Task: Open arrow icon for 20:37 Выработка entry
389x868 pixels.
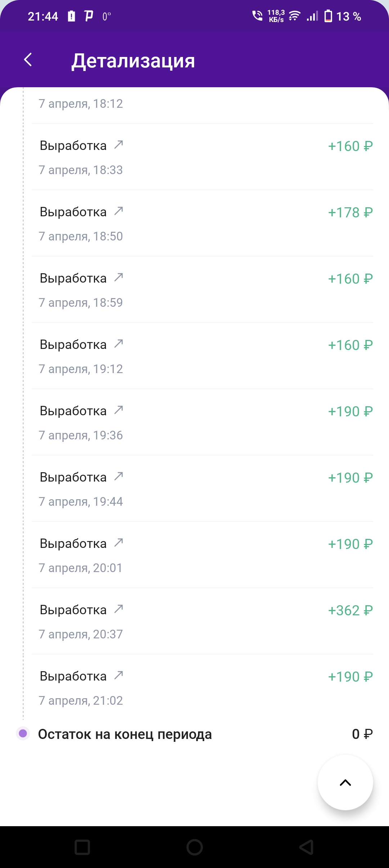Action: [x=119, y=609]
